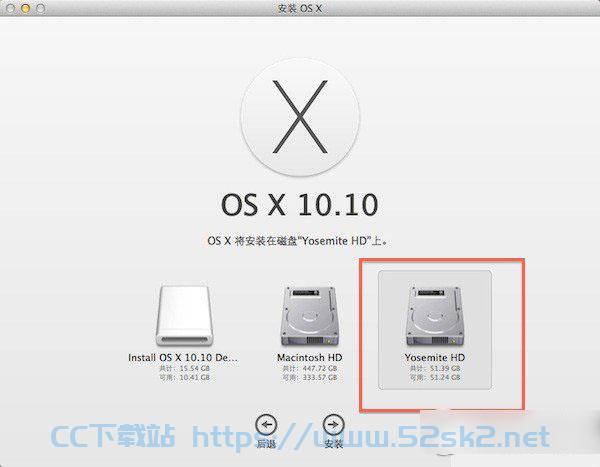
Task: Click the OS X 10.10 heading text
Action: click(x=300, y=205)
